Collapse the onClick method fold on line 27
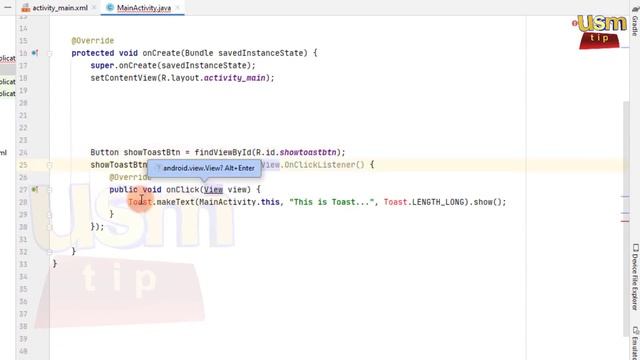 click(49, 189)
